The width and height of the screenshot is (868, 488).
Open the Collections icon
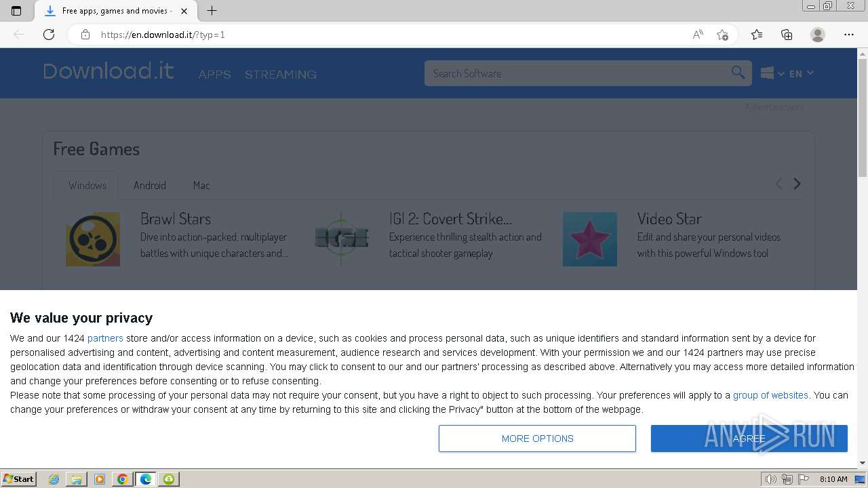(787, 35)
